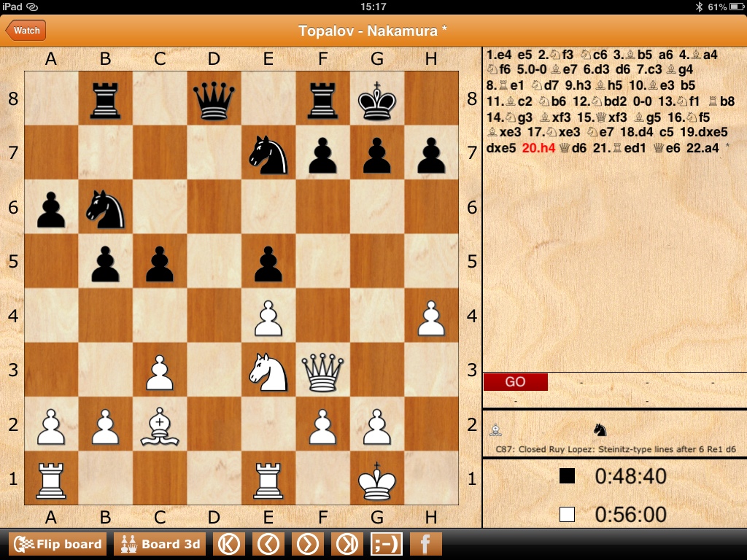Screen dimensions: 747x560
Task: Tap the smiley emoticon button
Action: [x=387, y=544]
